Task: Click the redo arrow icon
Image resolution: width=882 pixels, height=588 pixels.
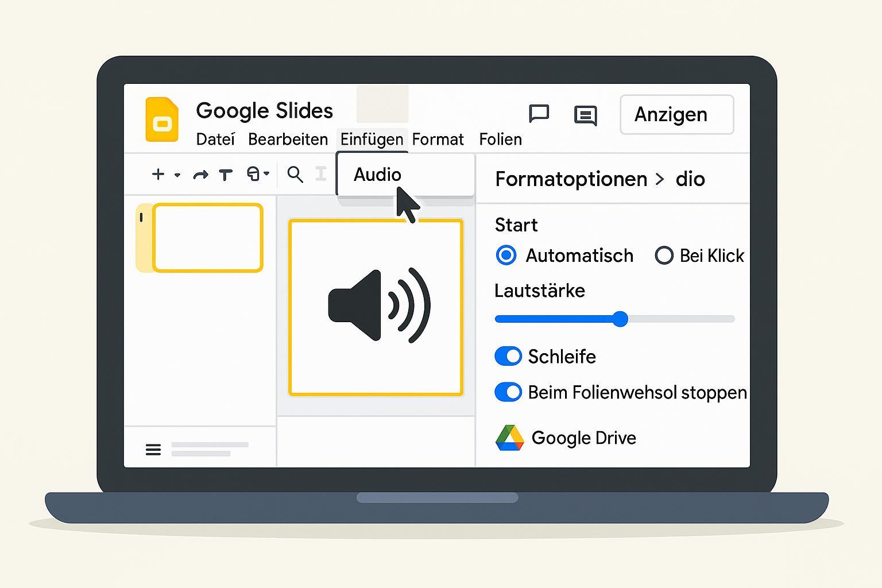Action: coord(200,175)
